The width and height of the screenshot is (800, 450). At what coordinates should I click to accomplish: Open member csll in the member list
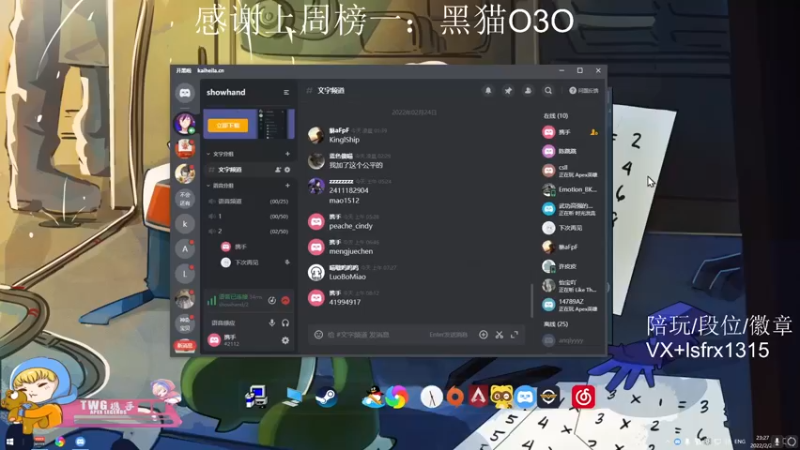(x=569, y=170)
